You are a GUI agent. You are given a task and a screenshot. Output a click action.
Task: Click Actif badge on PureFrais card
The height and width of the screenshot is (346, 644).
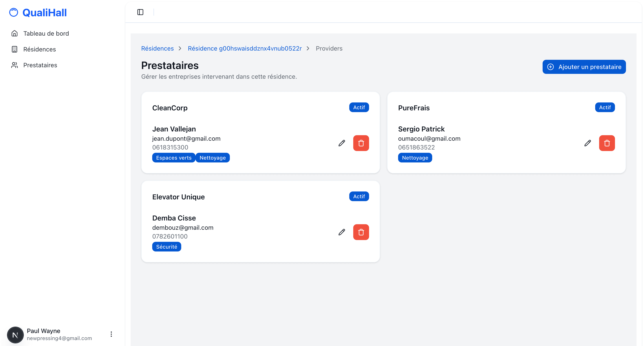tap(604, 107)
